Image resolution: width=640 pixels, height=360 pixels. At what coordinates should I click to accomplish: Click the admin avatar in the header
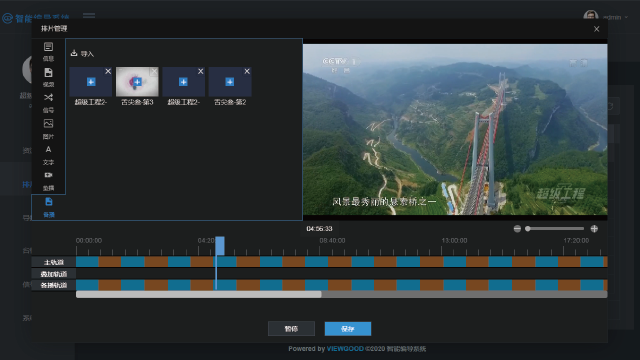click(591, 16)
